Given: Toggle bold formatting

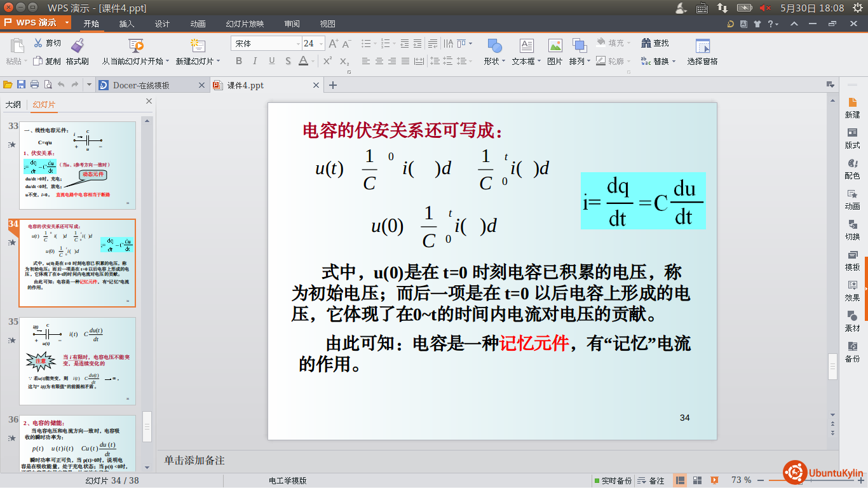Looking at the screenshot, I should click(239, 61).
